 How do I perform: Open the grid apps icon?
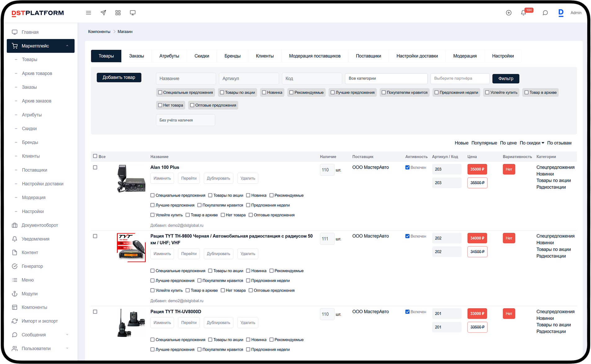point(118,13)
